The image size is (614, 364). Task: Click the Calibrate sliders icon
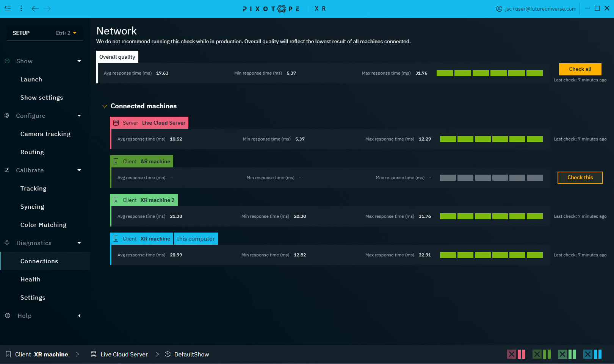(x=6, y=170)
